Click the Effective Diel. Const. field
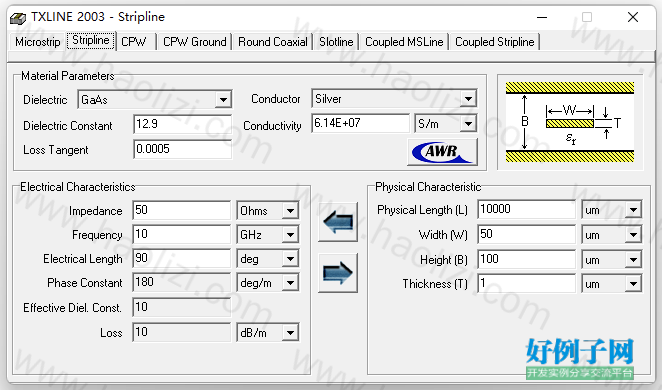The image size is (662, 390). (x=182, y=307)
